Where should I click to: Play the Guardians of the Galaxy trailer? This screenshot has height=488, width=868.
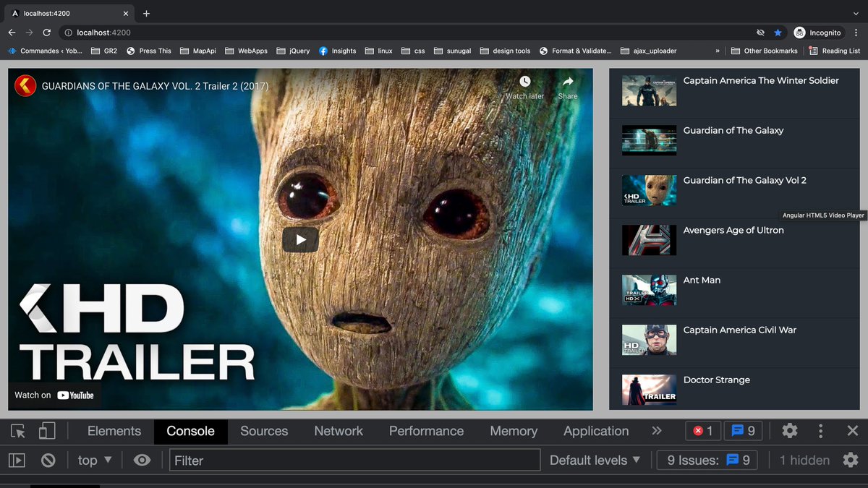pyautogui.click(x=300, y=240)
